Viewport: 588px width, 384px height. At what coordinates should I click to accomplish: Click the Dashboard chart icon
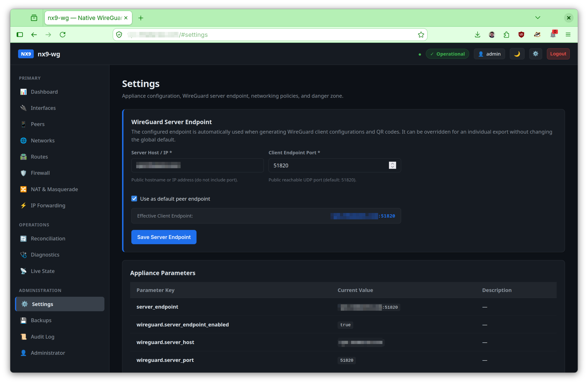23,92
